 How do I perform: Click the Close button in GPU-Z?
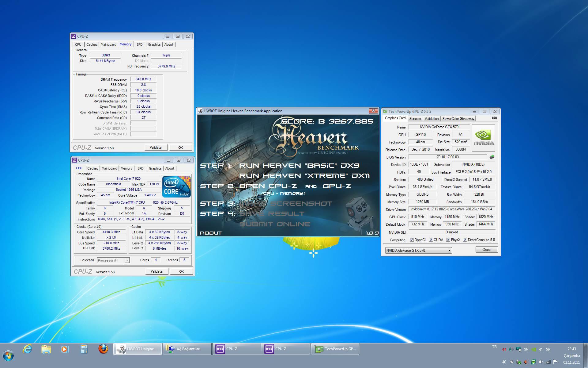click(486, 250)
